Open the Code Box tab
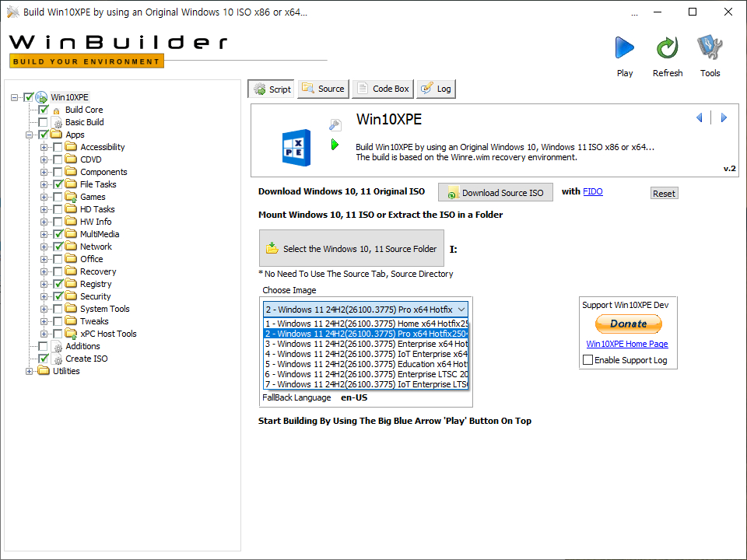Image resolution: width=747 pixels, height=560 pixels. pos(383,89)
